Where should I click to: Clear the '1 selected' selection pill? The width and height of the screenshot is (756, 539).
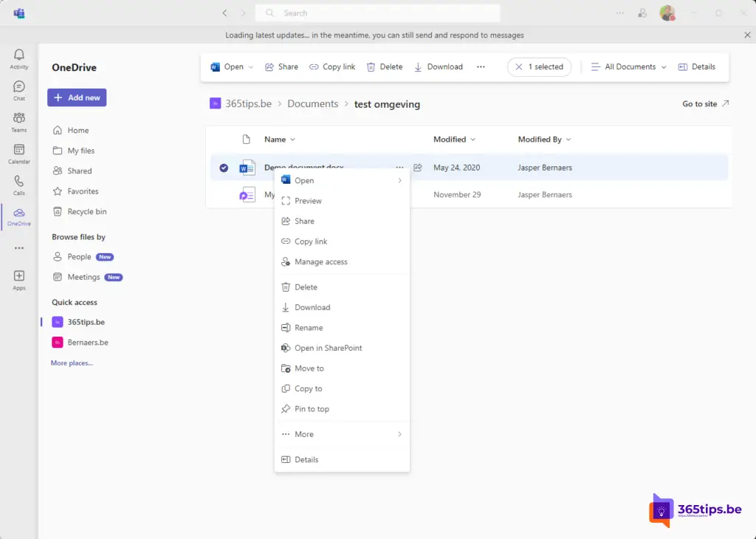point(518,66)
